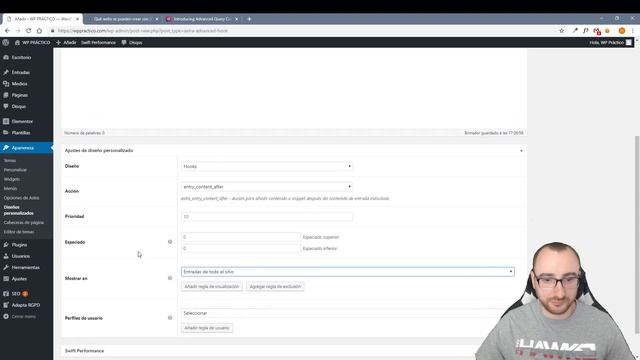Open Temas submenu item
640x360 pixels.
[x=10, y=160]
